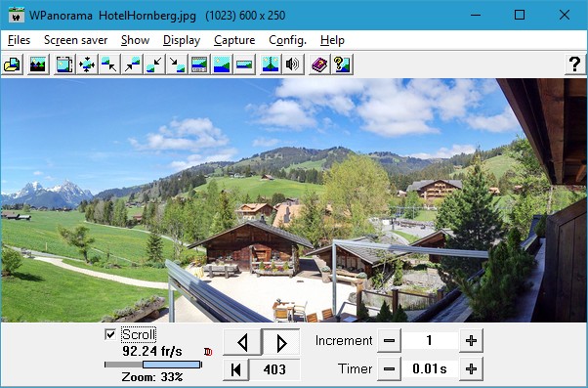Move the window to the bottom-left corner icon
Screen dimensions: 588x388
(154, 65)
